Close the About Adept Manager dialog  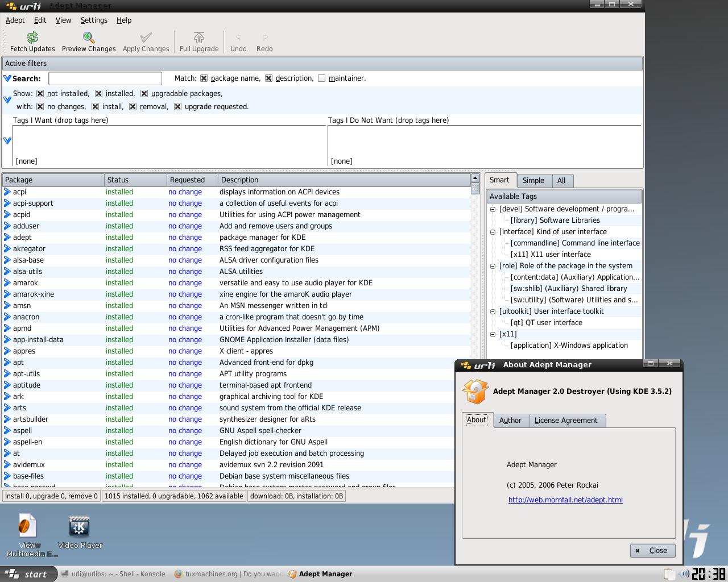pyautogui.click(x=652, y=550)
